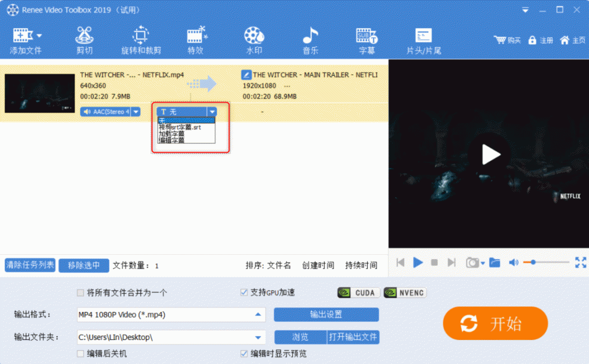The width and height of the screenshot is (589, 364).
Task: Click the 1920x1080 output resolution text
Action: 259,86
